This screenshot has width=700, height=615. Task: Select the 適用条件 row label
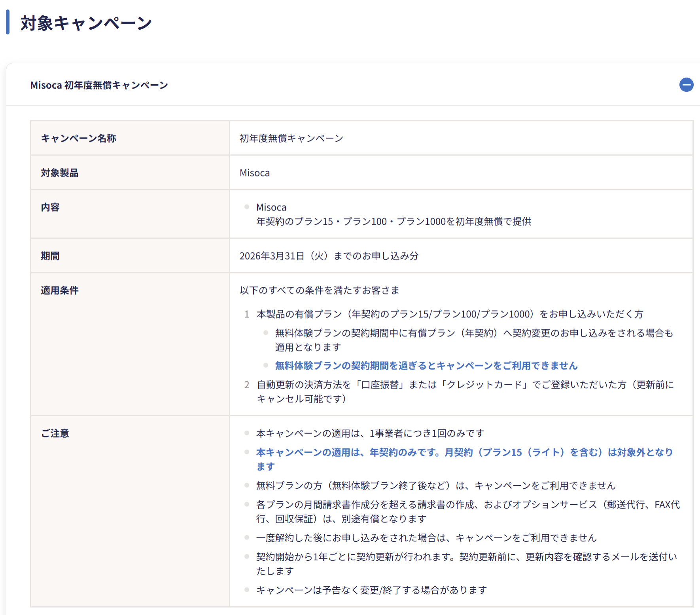tap(60, 290)
